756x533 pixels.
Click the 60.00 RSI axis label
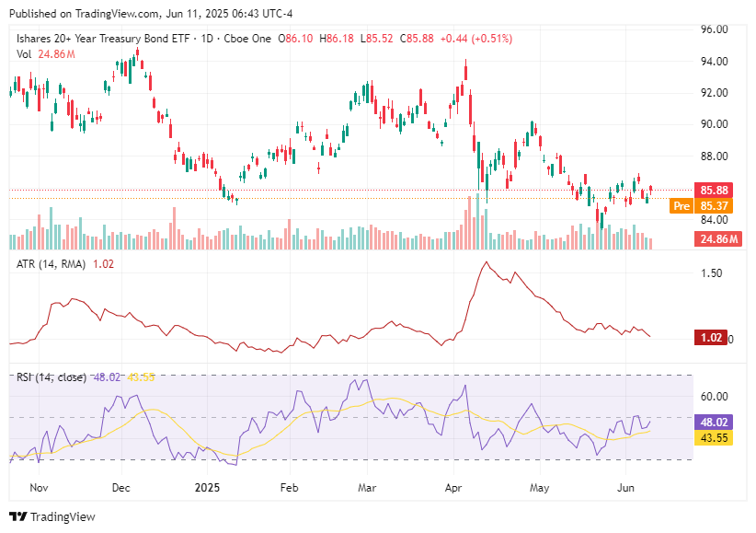click(x=714, y=397)
